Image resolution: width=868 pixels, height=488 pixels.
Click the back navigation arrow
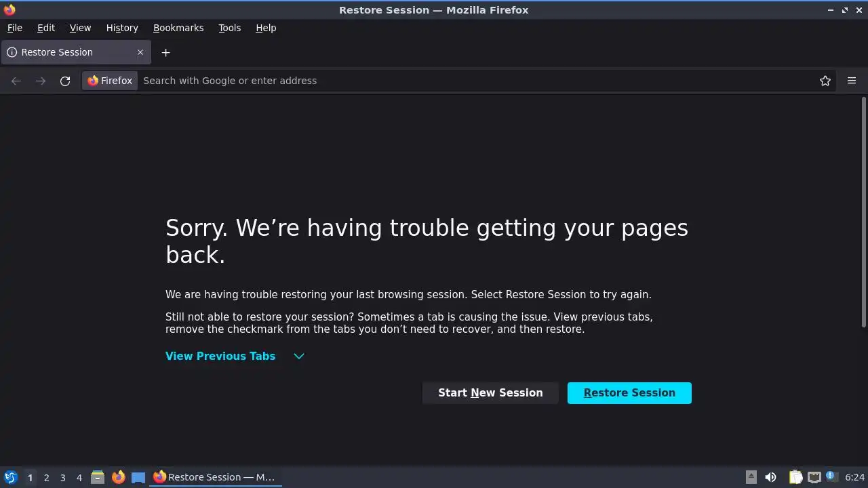coord(16,81)
